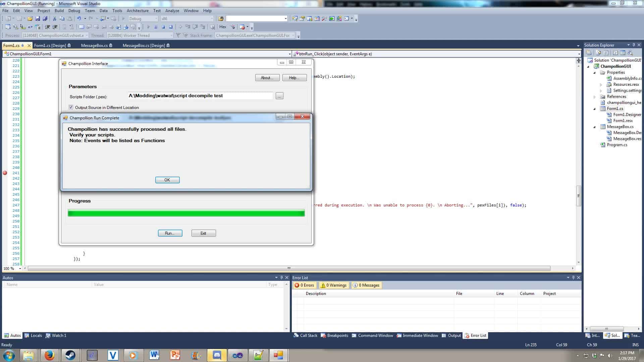Open Word from the taskbar
644x362 pixels.
pos(154,355)
